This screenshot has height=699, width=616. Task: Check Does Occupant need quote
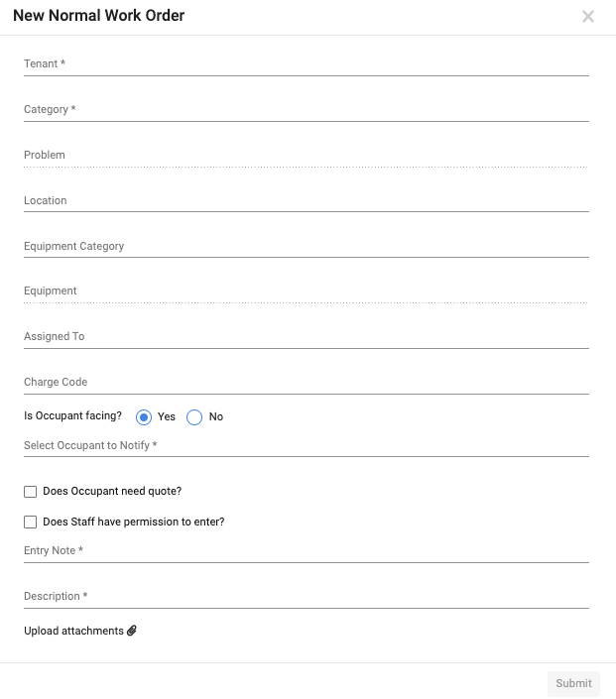click(x=31, y=491)
